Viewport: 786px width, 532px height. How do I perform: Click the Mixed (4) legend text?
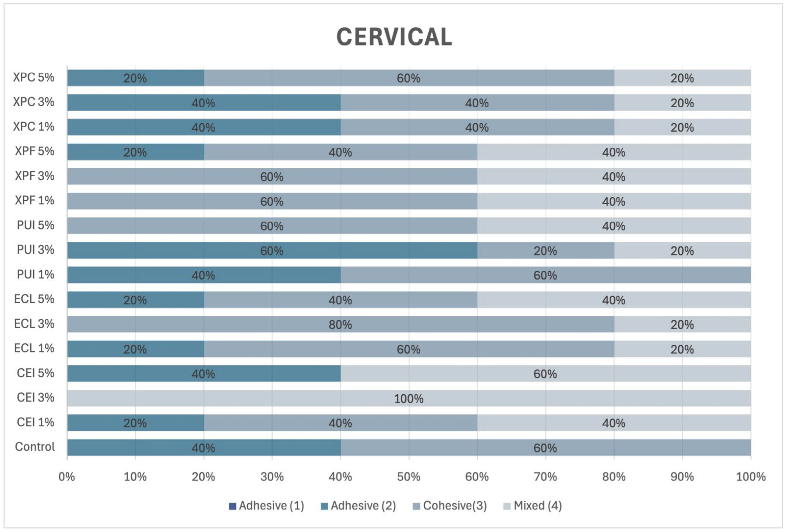tap(537, 506)
